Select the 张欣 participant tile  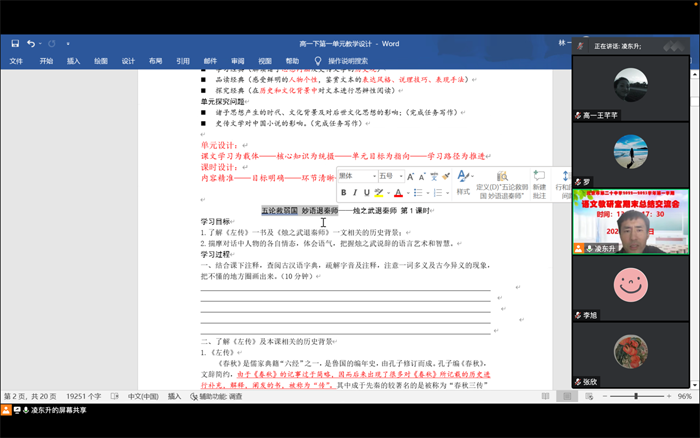pyautogui.click(x=630, y=355)
